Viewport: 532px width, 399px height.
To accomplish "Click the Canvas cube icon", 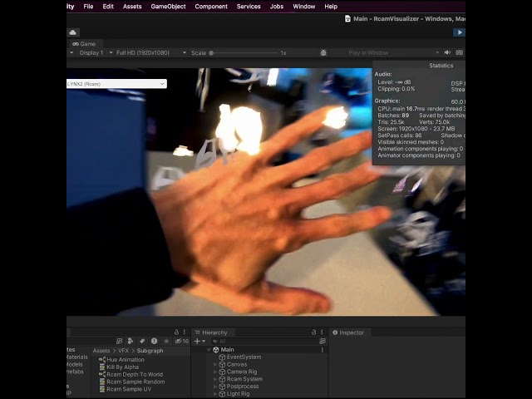I will [222, 364].
